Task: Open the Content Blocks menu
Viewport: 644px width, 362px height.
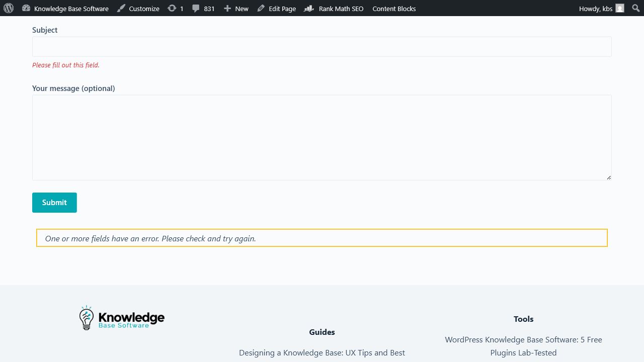Action: [x=394, y=8]
